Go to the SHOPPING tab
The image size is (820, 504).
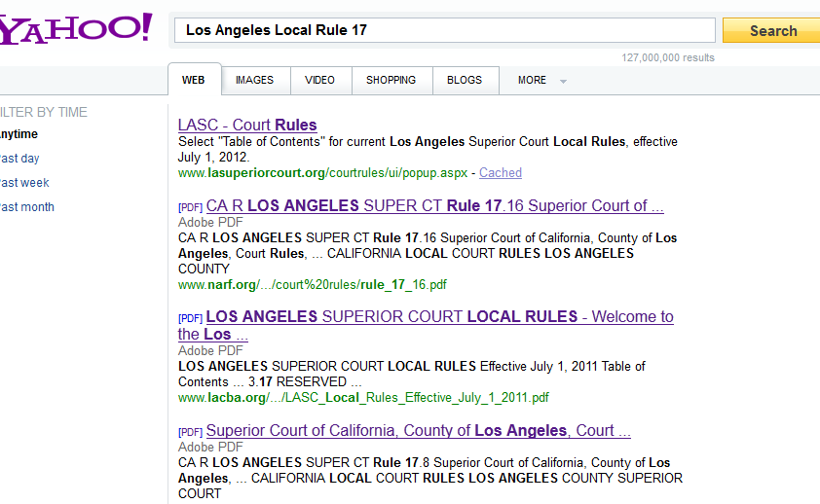click(x=391, y=80)
